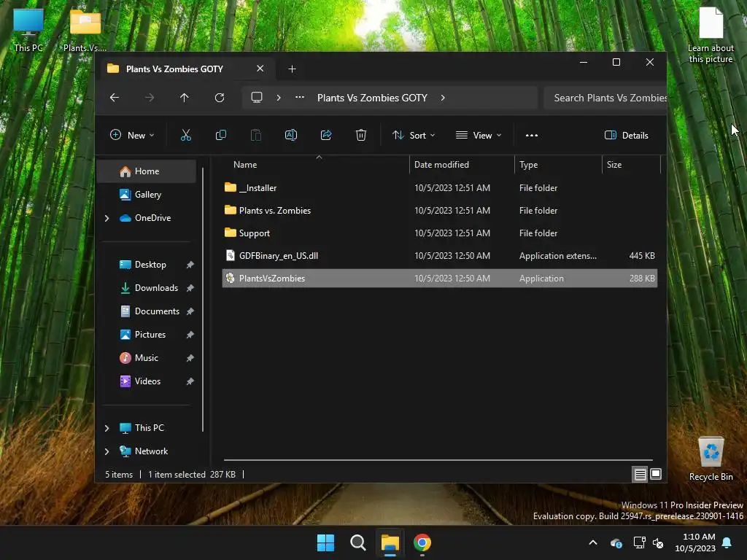Close the Plants Vs Zombies GOTY tab

[260, 68]
